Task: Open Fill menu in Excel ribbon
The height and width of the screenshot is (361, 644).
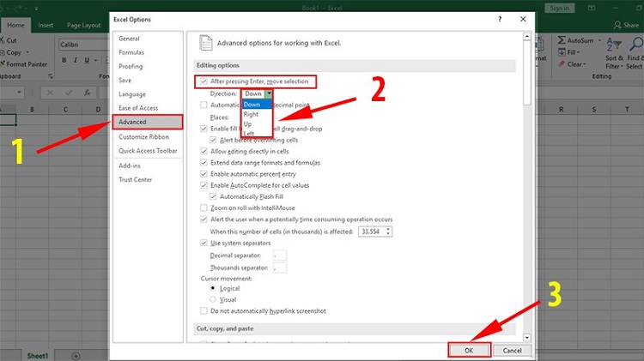Action: pyautogui.click(x=568, y=52)
